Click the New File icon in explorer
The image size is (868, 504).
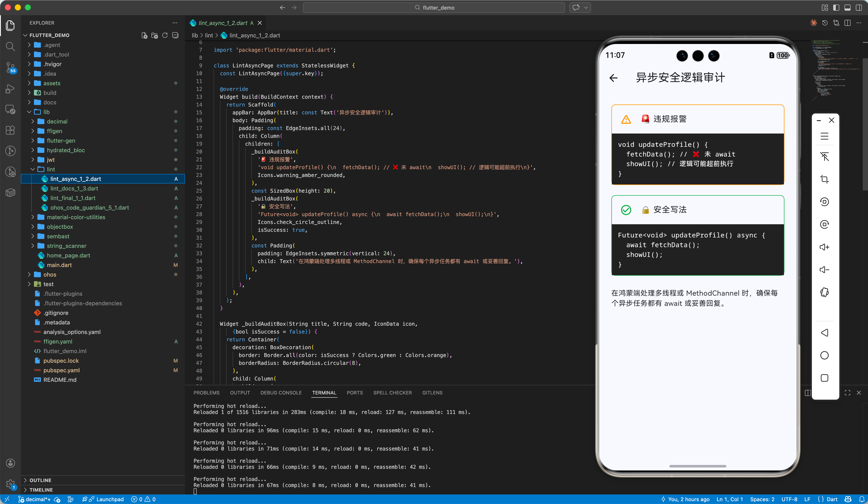click(144, 35)
